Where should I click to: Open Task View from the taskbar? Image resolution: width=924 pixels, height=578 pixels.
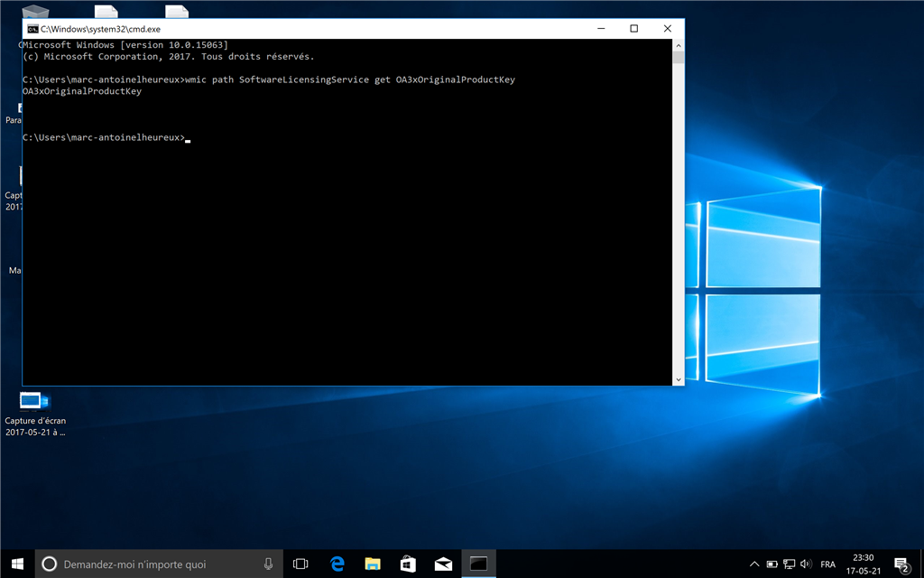click(300, 564)
